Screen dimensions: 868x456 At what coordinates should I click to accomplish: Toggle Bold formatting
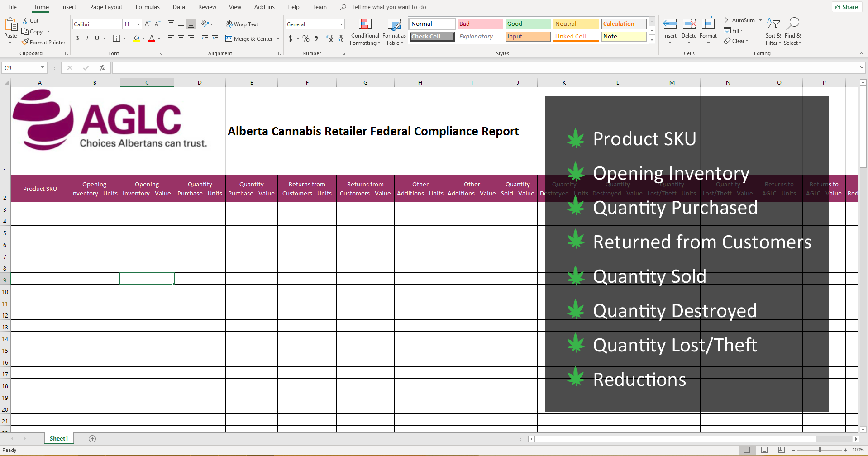coord(77,38)
